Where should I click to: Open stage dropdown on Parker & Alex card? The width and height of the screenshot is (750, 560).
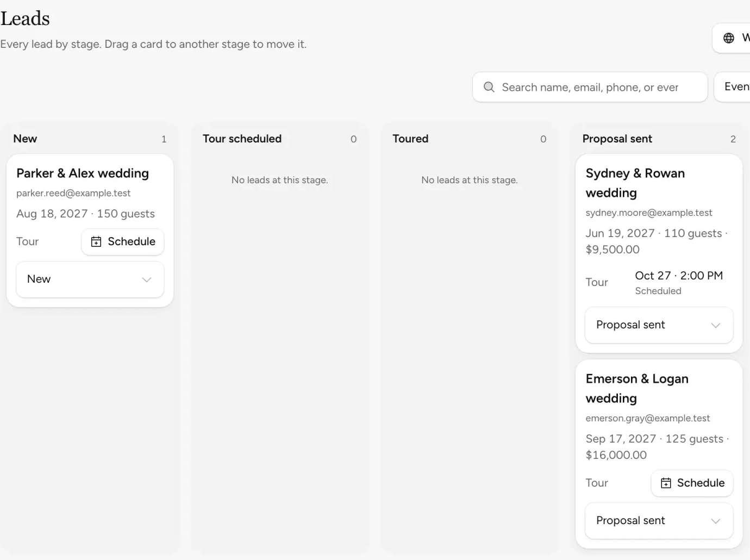(90, 279)
